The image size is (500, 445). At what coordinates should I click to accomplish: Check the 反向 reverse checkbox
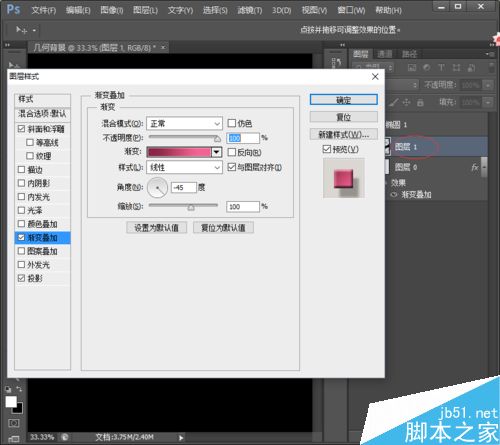pos(232,152)
